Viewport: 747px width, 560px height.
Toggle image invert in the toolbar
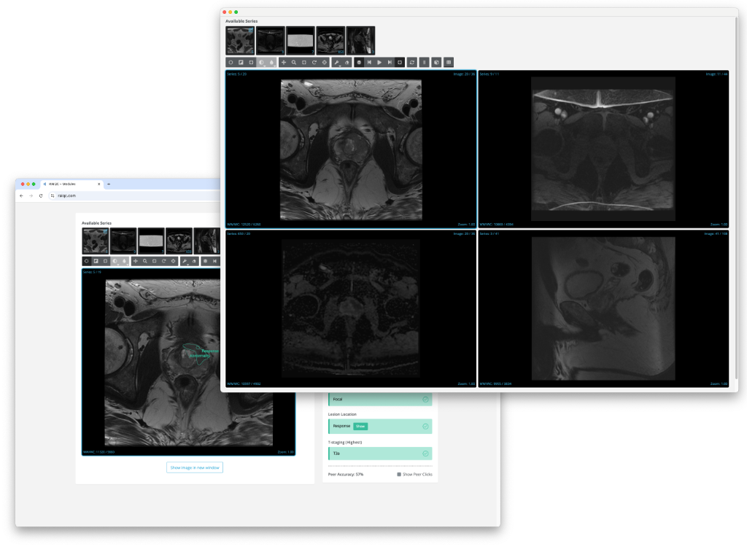click(241, 62)
